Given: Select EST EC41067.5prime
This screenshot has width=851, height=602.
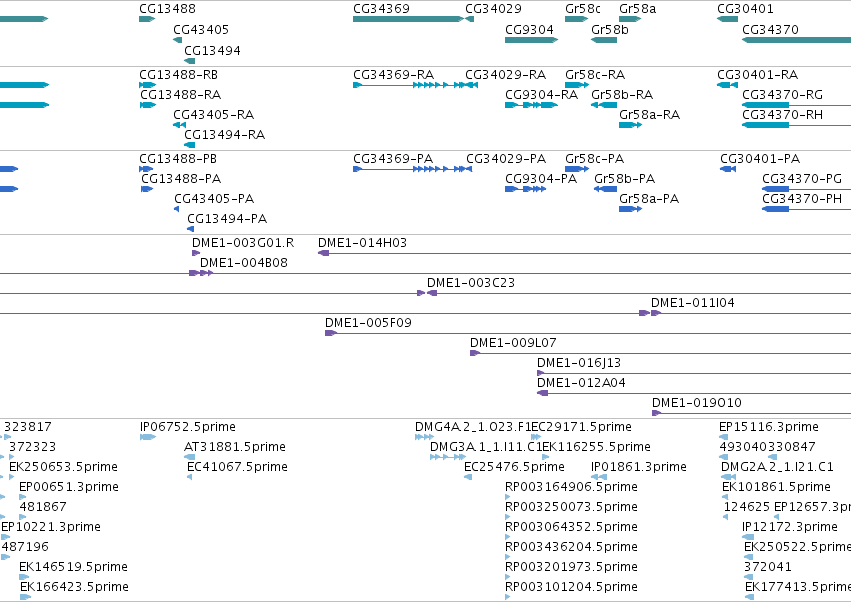Looking at the screenshot, I should 237,467.
